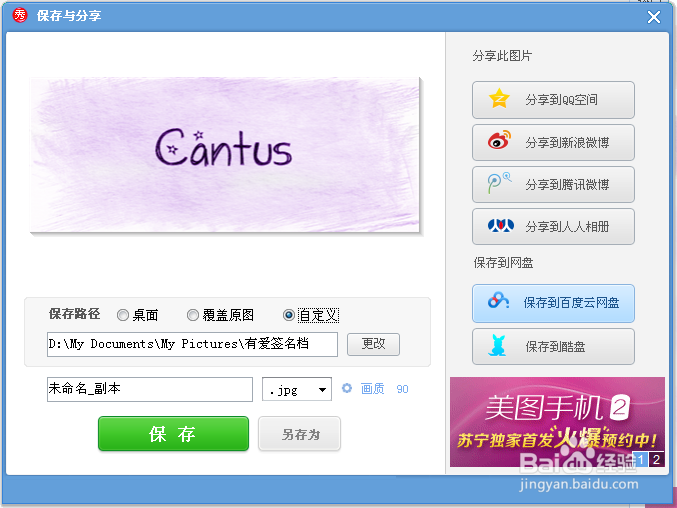Open the 美图手机2 advertisement banner
Viewport: 677px width, 508px height.
click(x=557, y=422)
